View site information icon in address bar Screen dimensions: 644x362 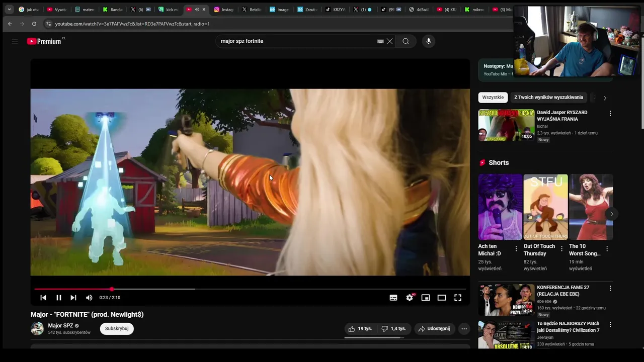pyautogui.click(x=48, y=24)
